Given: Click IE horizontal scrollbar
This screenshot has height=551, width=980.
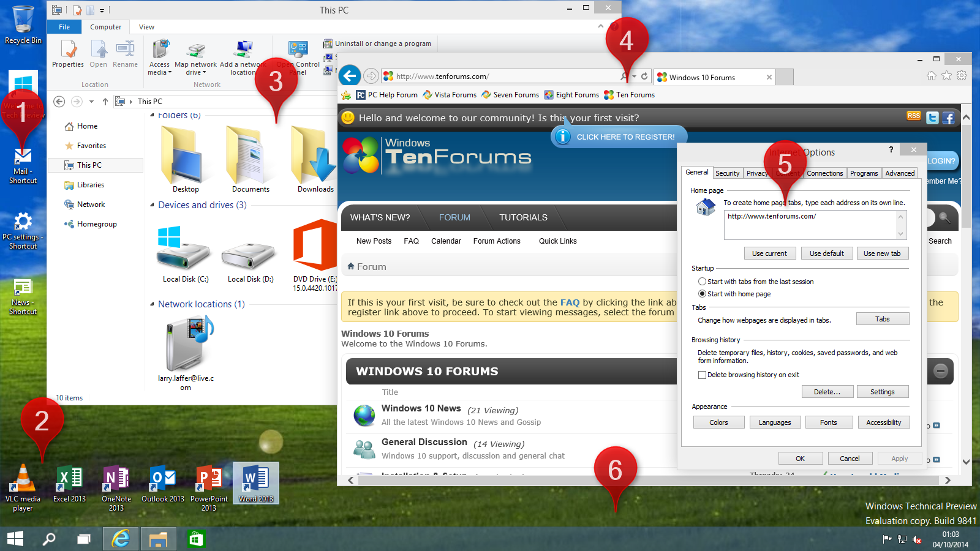Looking at the screenshot, I should click(x=649, y=480).
